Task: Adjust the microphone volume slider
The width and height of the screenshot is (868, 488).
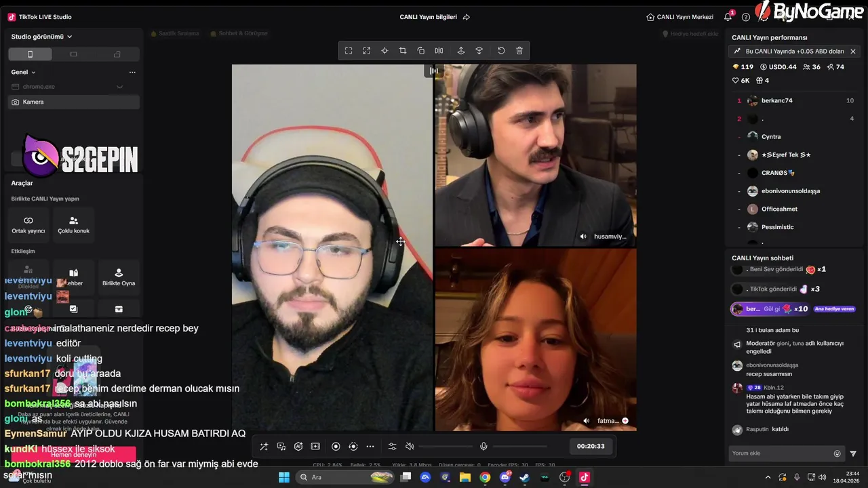Action: point(519,446)
